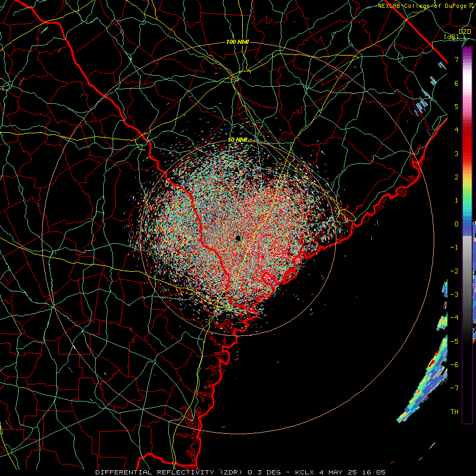476x476 pixels.
Task: Click the 4 value on color scale
Action: click(456, 130)
